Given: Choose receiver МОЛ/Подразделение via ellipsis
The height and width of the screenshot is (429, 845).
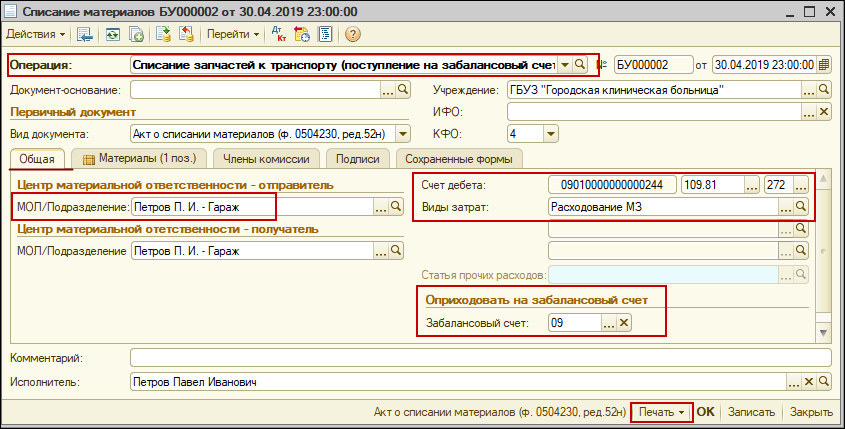Looking at the screenshot, I should click(x=381, y=251).
